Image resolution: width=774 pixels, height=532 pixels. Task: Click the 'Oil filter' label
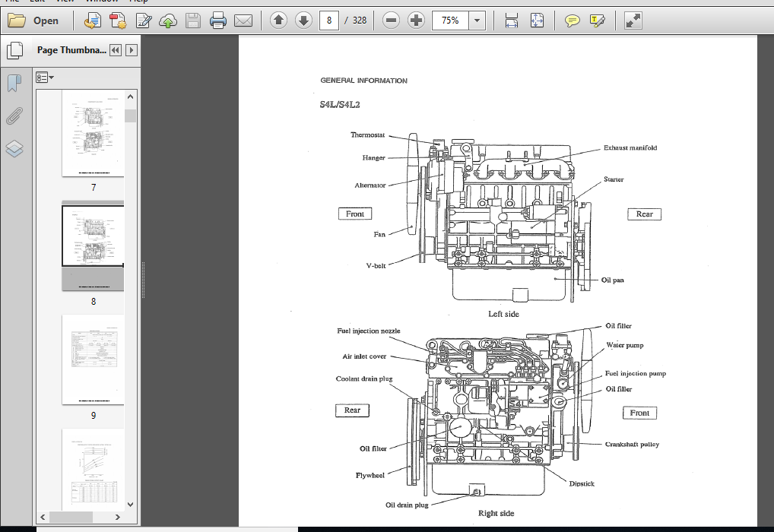[x=373, y=448]
